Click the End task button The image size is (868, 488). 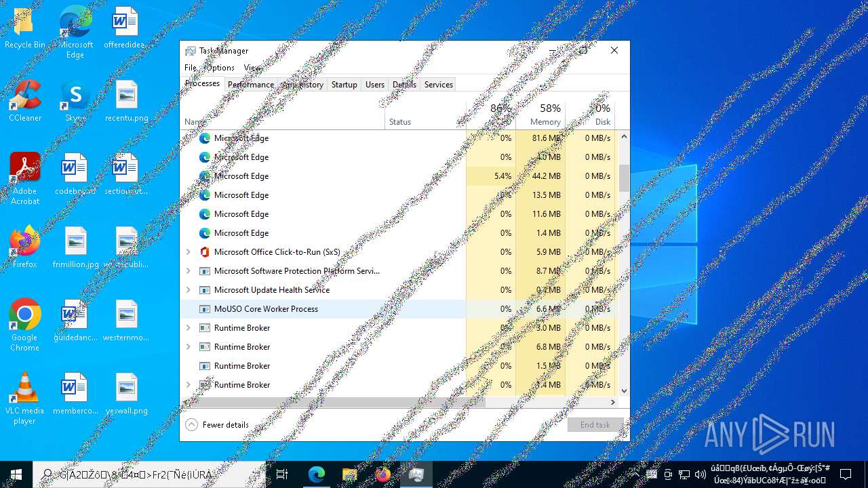[595, 425]
